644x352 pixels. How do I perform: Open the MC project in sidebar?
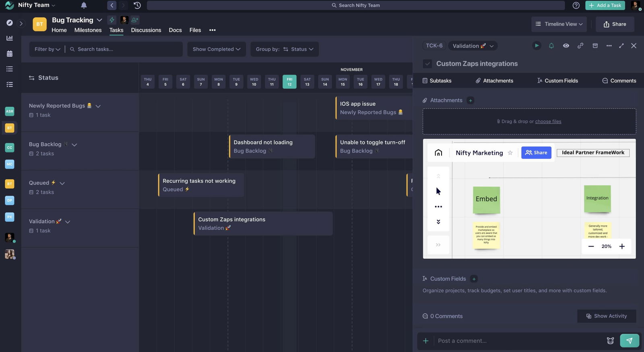[10, 164]
